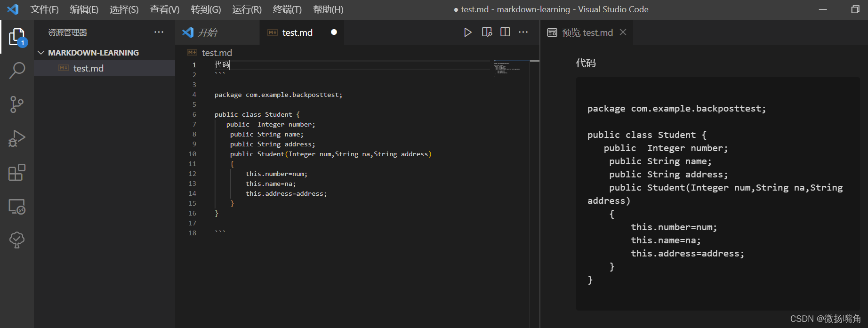Click the 代码 heading in preview
The height and width of the screenshot is (328, 868).
[586, 63]
